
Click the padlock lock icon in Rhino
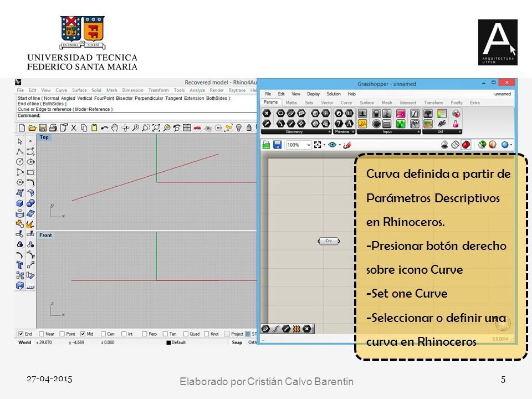(x=249, y=128)
